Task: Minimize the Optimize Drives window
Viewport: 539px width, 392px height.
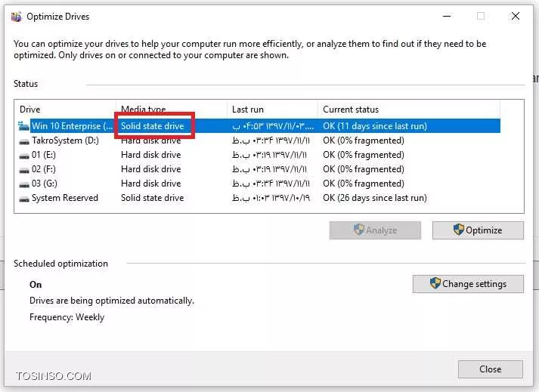Action: pos(447,16)
